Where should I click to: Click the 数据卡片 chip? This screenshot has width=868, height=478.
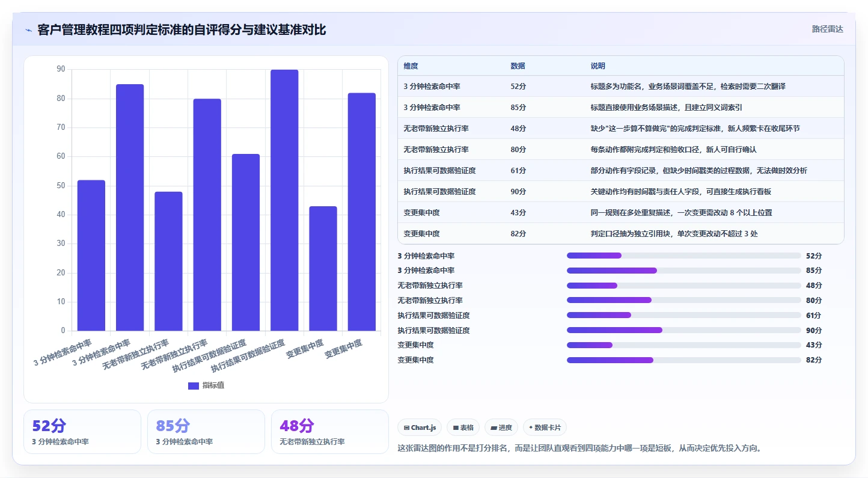click(x=545, y=427)
